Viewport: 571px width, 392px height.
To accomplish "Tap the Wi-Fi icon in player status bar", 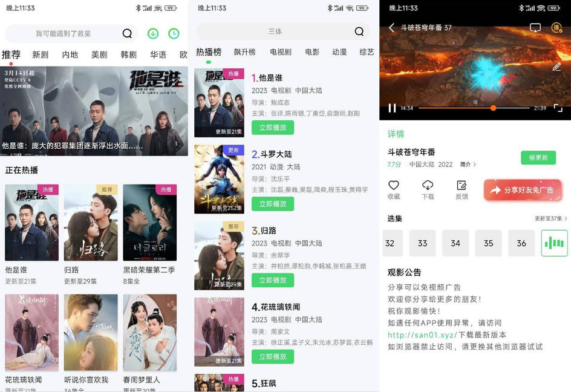I will (541, 8).
